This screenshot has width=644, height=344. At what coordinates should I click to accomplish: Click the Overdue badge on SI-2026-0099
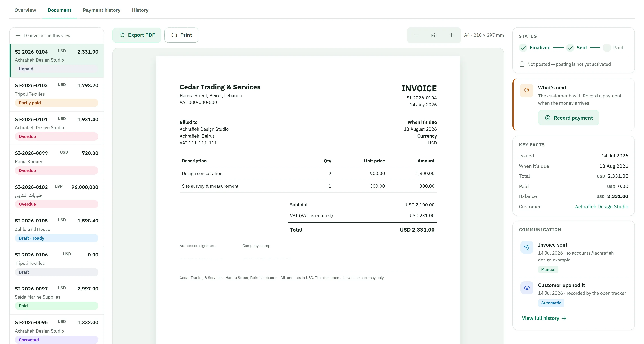click(56, 170)
